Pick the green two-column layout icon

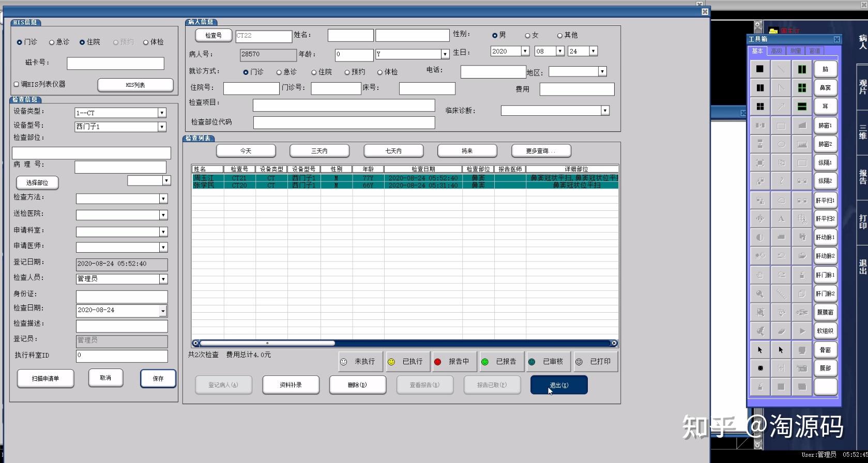pos(802,69)
